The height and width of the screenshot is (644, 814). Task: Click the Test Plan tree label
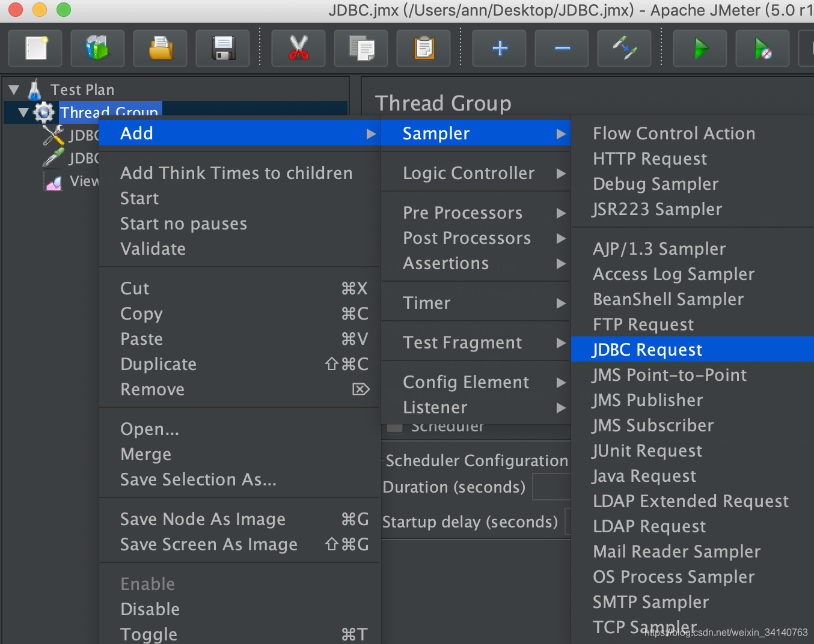click(82, 90)
